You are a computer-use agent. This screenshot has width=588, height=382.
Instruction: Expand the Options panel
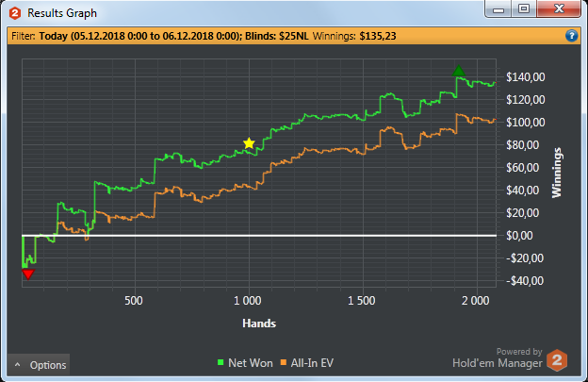(x=39, y=365)
